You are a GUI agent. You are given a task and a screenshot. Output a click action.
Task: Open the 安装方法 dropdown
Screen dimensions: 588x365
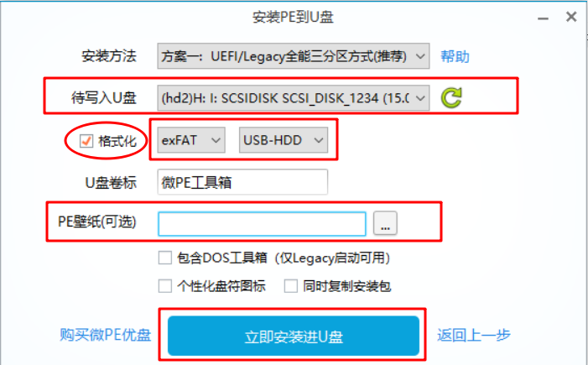coord(294,56)
